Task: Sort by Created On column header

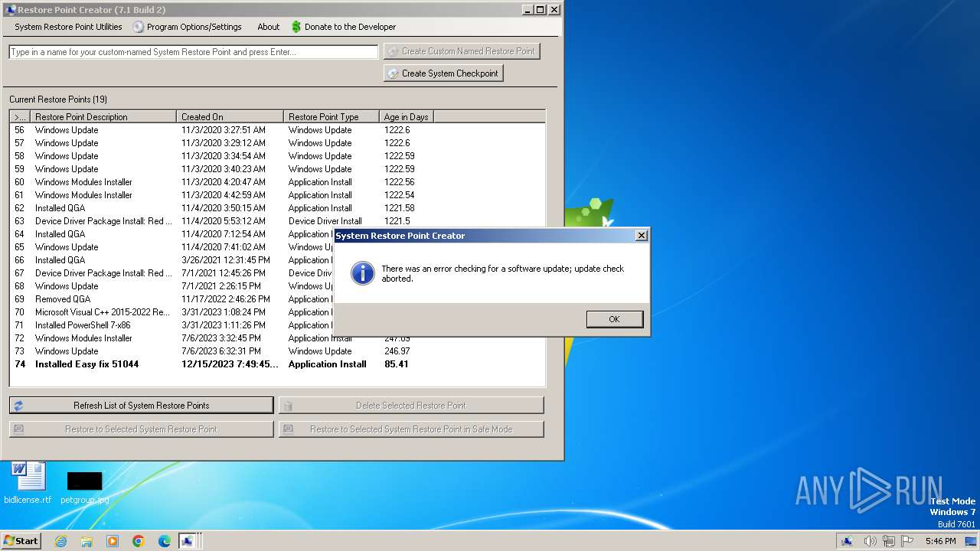Action: pos(230,117)
